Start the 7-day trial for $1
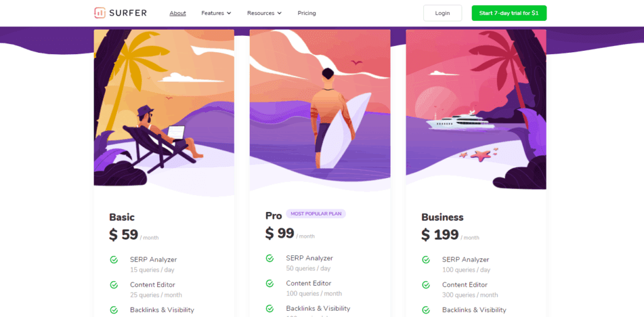Screen dimensions: 644x317 tap(509, 13)
